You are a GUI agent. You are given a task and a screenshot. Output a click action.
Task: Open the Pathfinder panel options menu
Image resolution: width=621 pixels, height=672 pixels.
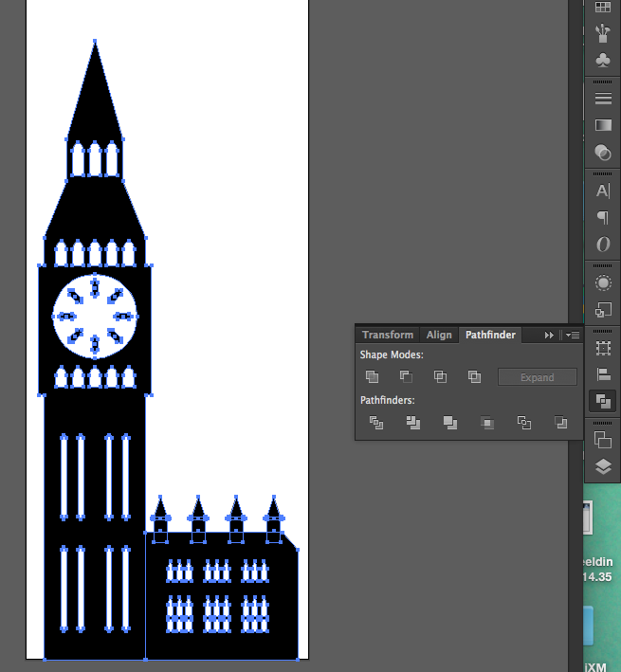(573, 336)
